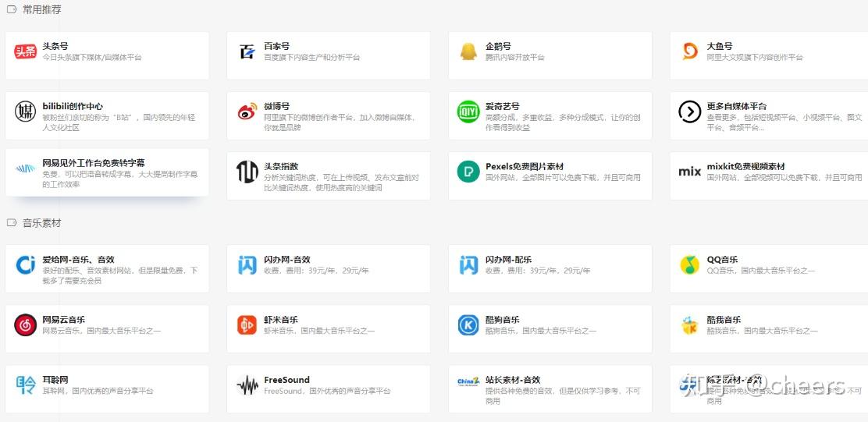
Task: Click the black 头条指数 round icon
Action: click(247, 172)
